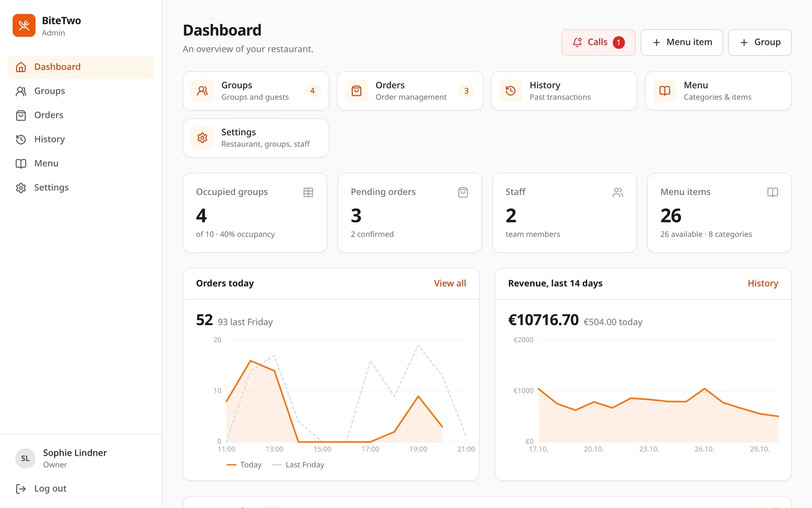The height and width of the screenshot is (508, 812).
Task: Click View all in Orders today
Action: [450, 283]
